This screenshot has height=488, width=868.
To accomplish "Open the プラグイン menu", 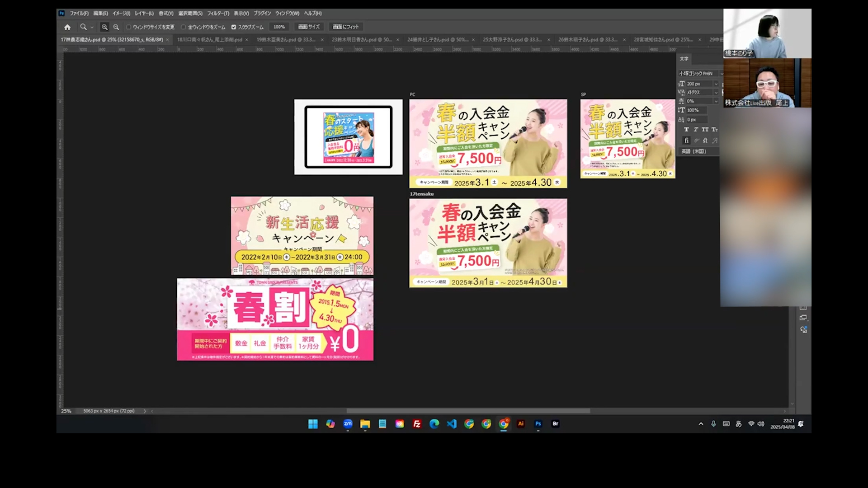I will click(262, 14).
